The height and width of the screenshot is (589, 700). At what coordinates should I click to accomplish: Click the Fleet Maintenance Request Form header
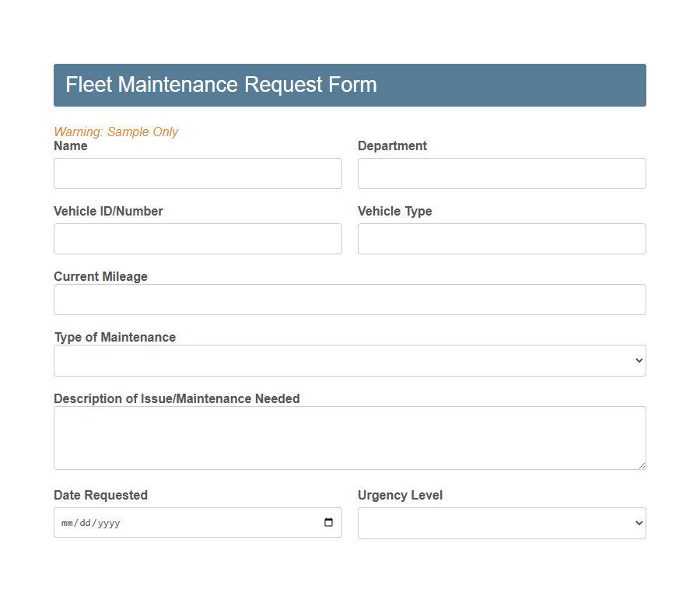(x=222, y=84)
